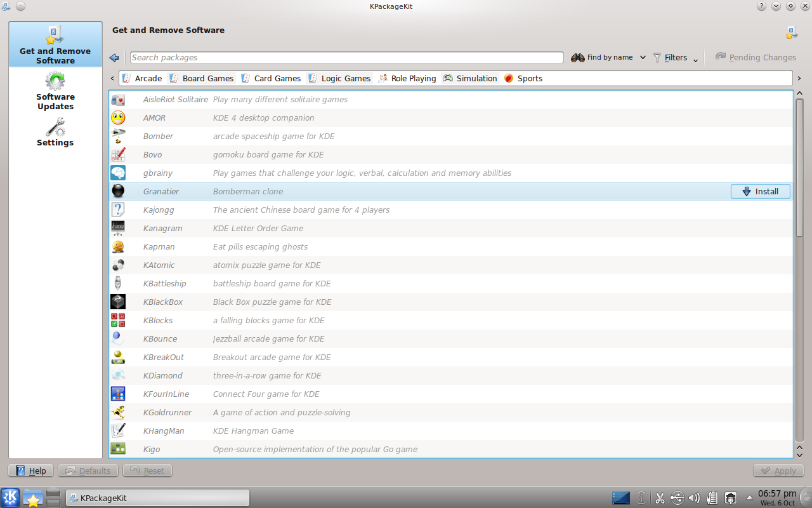Click the volume icon in system tray
This screenshot has width=812, height=508.
(x=694, y=498)
